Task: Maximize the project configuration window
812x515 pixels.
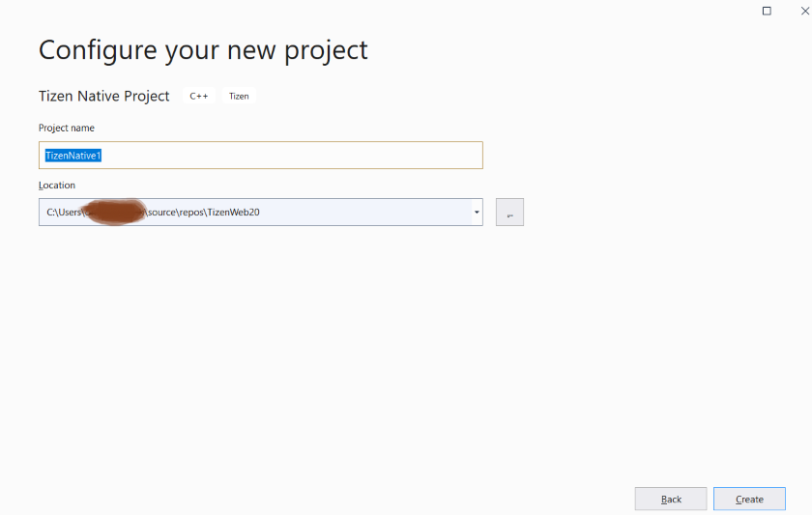Action: pyautogui.click(x=767, y=11)
